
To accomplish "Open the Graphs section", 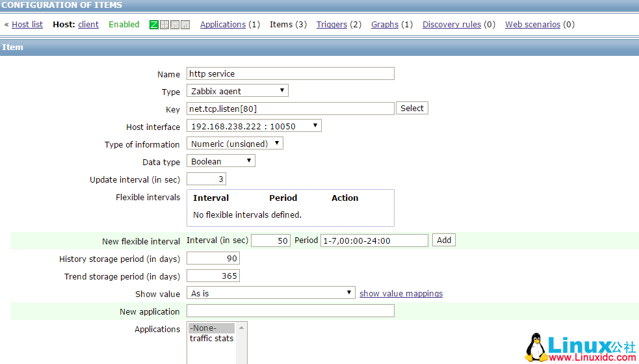I will click(x=385, y=25).
